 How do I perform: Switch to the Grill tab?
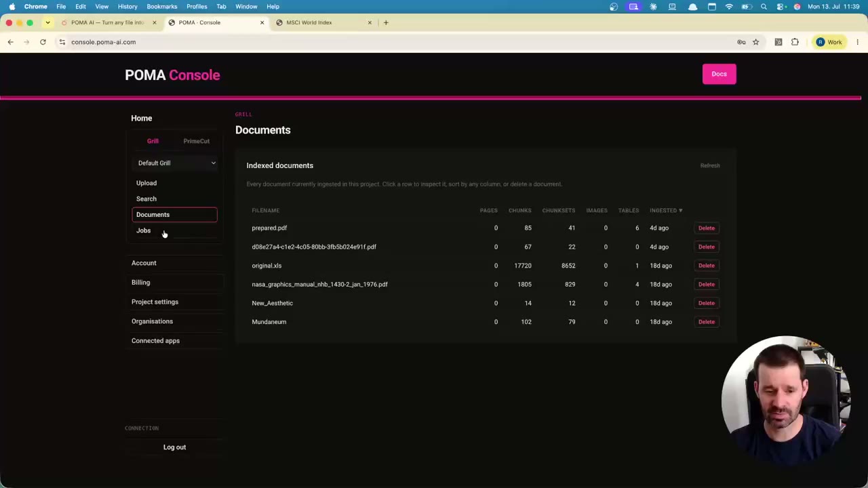(x=153, y=141)
